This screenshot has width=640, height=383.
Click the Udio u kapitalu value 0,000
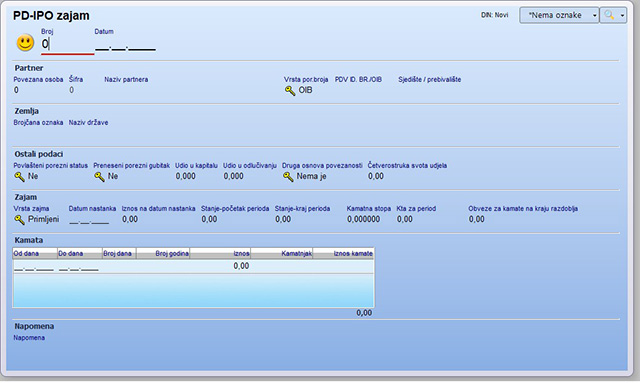point(185,176)
